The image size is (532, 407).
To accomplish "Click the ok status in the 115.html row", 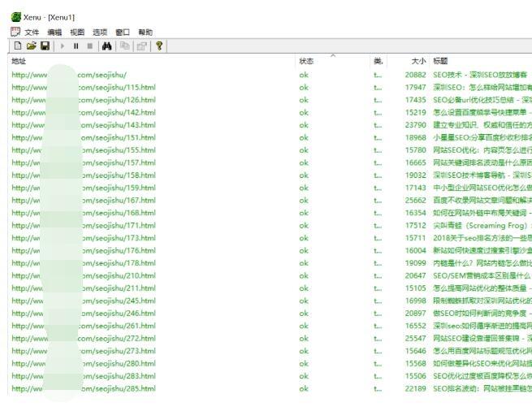I will point(304,87).
